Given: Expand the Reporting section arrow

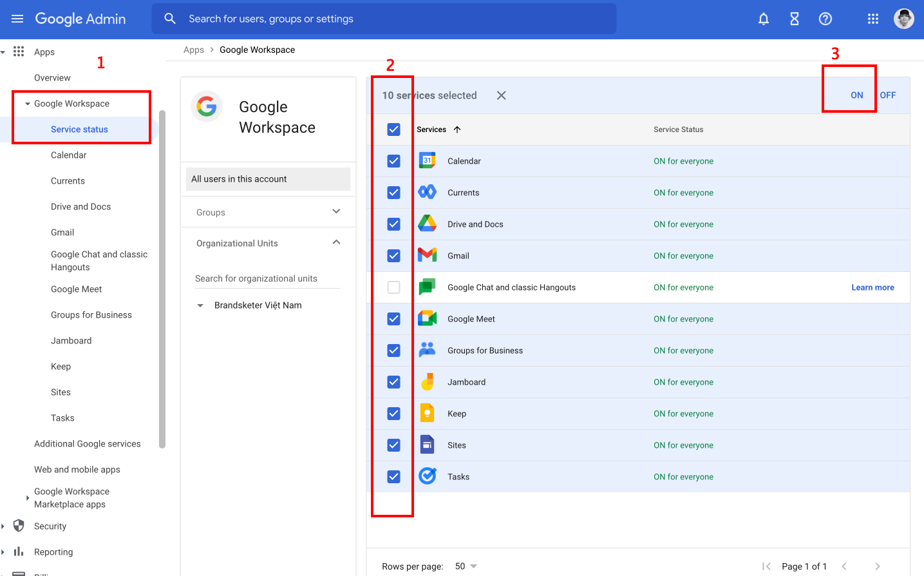Looking at the screenshot, I should [x=3, y=552].
